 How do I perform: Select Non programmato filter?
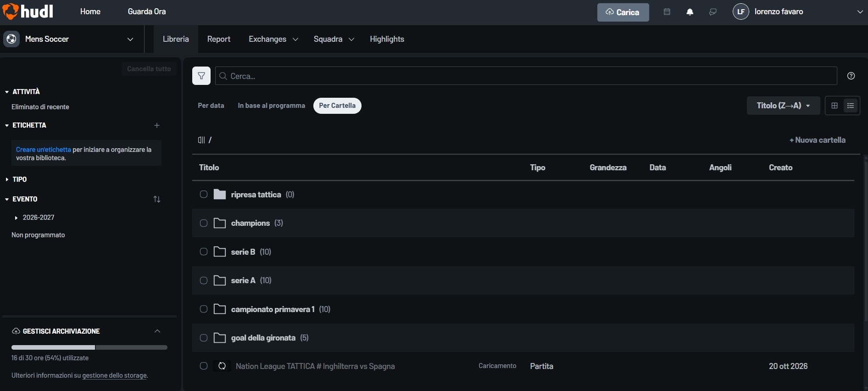[38, 235]
